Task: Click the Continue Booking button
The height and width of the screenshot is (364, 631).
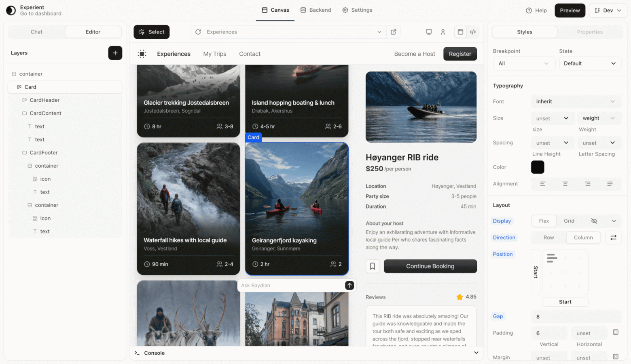Action: click(x=430, y=266)
